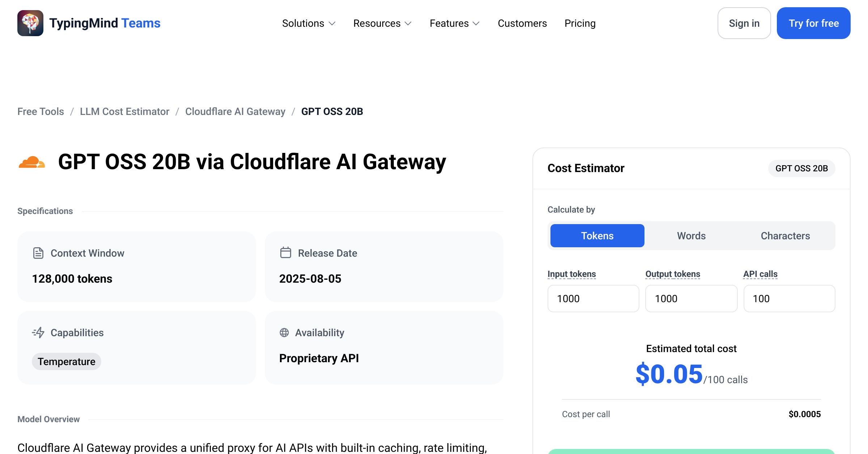This screenshot has height=454, width=868.
Task: Click the Availability globe icon
Action: pos(284,333)
